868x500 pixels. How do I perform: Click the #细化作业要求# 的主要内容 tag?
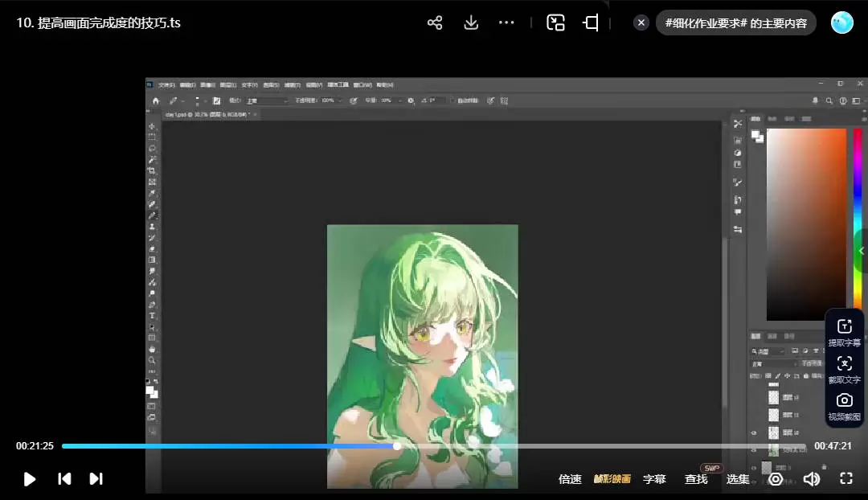coord(735,23)
